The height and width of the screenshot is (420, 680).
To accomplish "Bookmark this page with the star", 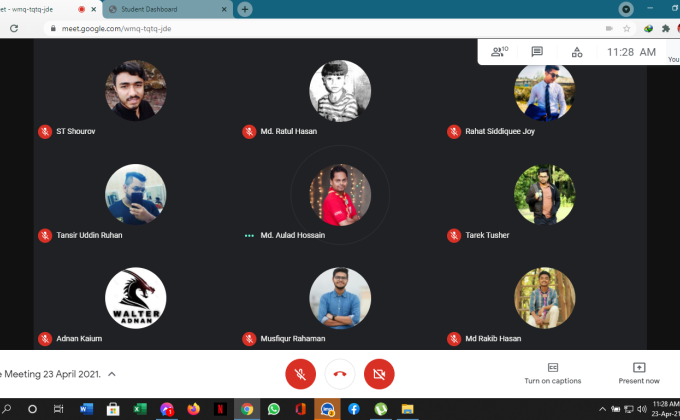I will tap(627, 29).
